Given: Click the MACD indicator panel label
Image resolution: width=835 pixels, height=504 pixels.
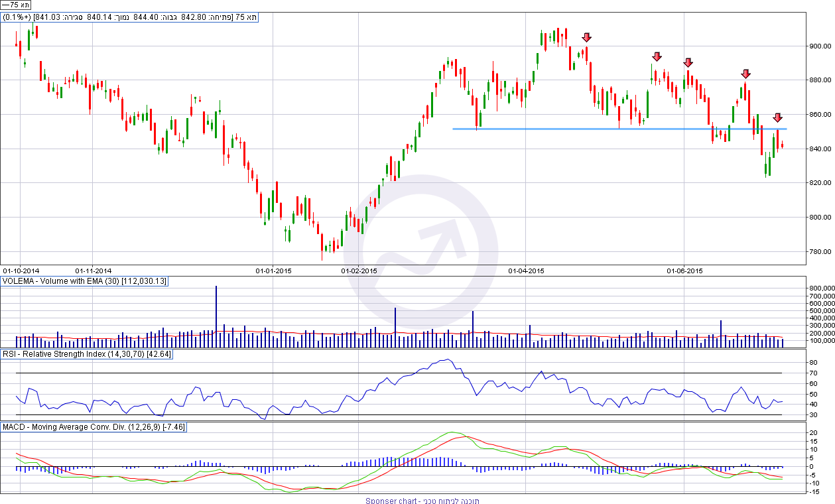Looking at the screenshot, I should 94,427.
